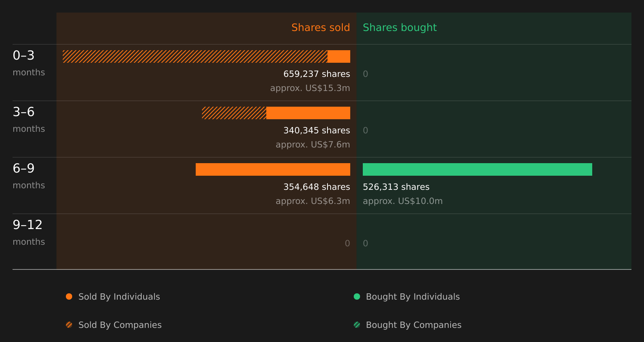Screen dimensions: 644x342
Task: Click the solid individual-sold bar for 3–6 months
Action: coord(308,113)
